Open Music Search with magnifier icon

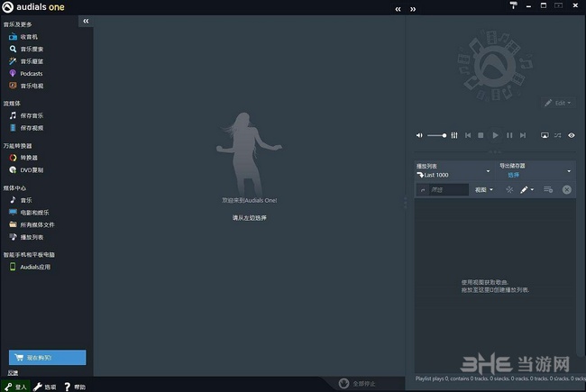26,49
